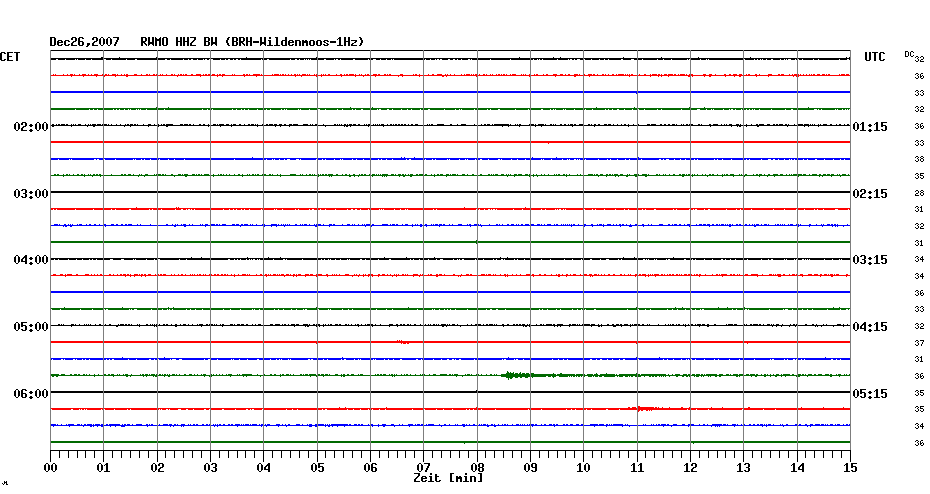Click the green seismic event burst
The image size is (930, 494).
click(x=518, y=375)
